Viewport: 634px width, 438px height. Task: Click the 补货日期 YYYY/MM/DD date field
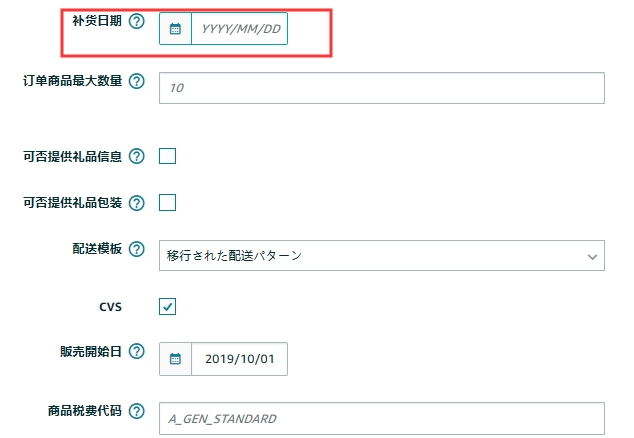pos(240,29)
